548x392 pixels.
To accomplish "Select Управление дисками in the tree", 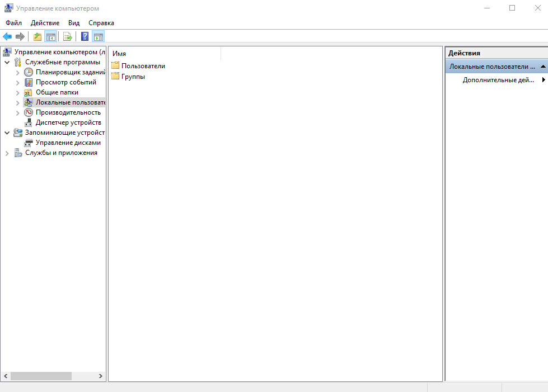I will (68, 143).
